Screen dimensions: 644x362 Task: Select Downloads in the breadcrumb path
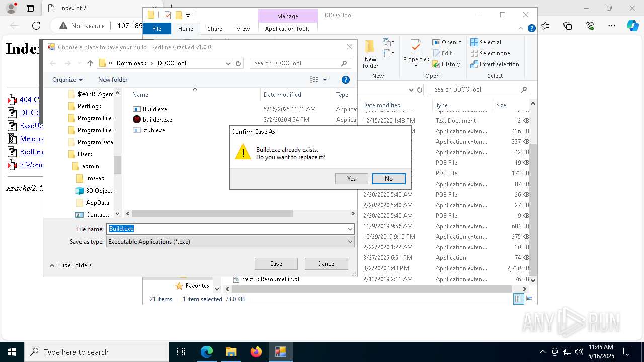(131, 63)
